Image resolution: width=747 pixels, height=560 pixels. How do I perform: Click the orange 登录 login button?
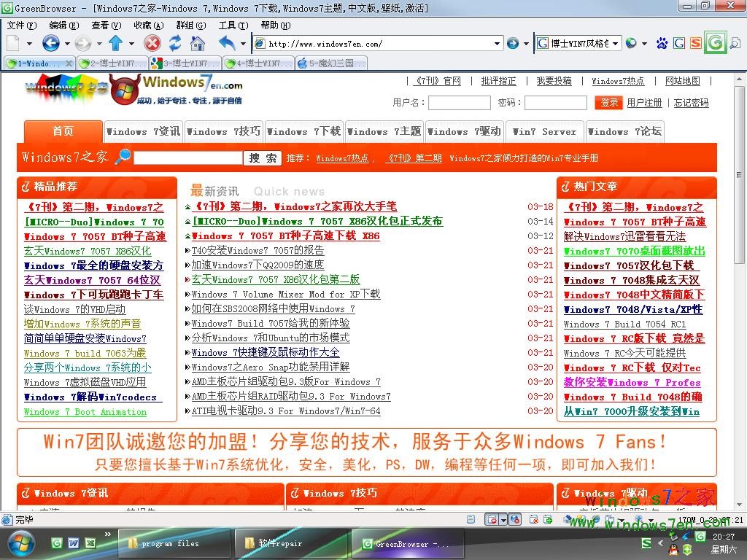(x=608, y=103)
